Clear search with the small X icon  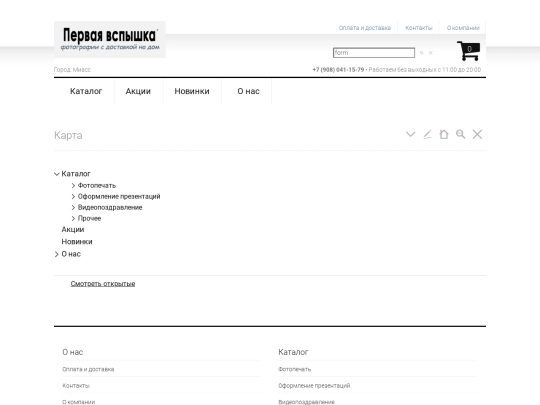click(x=430, y=53)
